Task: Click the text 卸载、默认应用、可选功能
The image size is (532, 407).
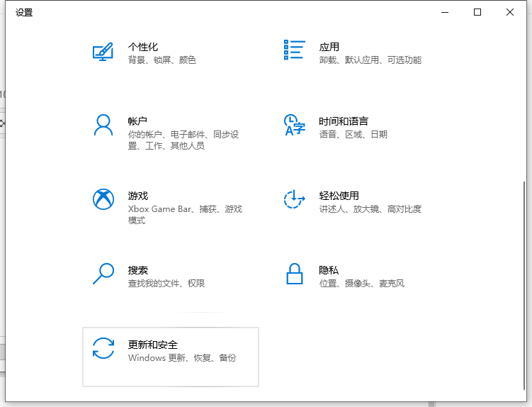Action: click(x=370, y=60)
